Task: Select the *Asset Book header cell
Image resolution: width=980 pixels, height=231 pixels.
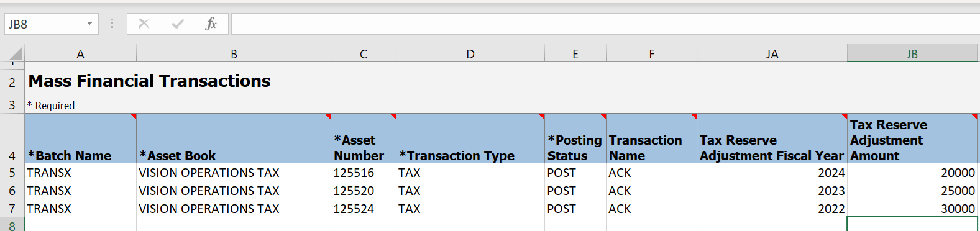Action: point(234,138)
